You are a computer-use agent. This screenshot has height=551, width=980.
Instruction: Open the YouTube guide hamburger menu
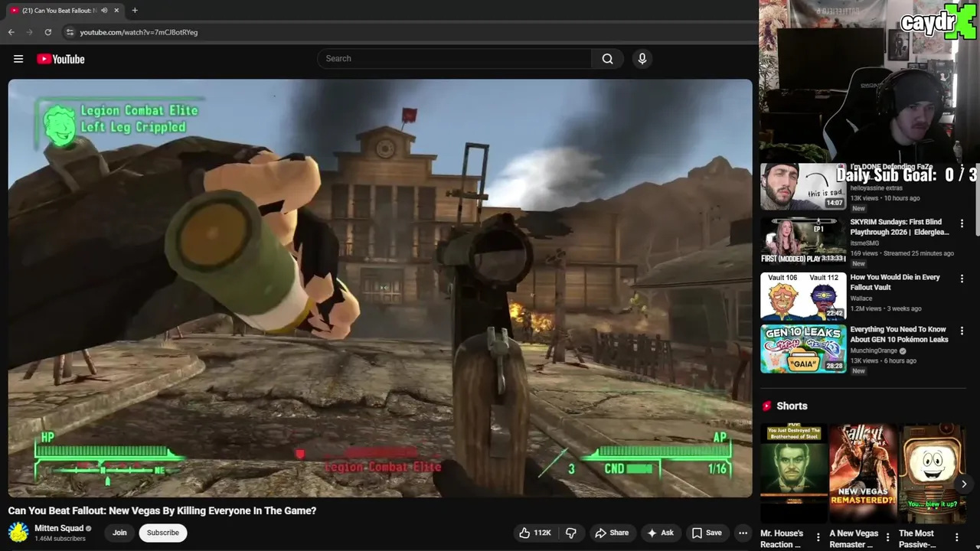[18, 59]
